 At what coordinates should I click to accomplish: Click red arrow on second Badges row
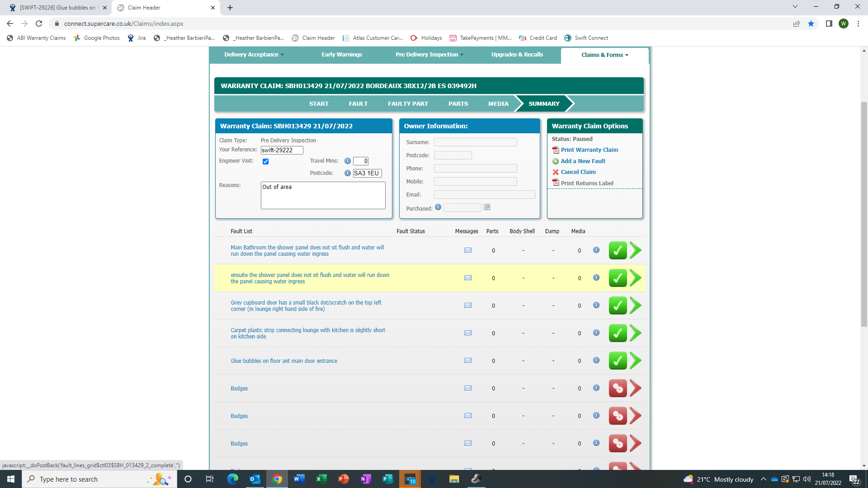point(636,416)
